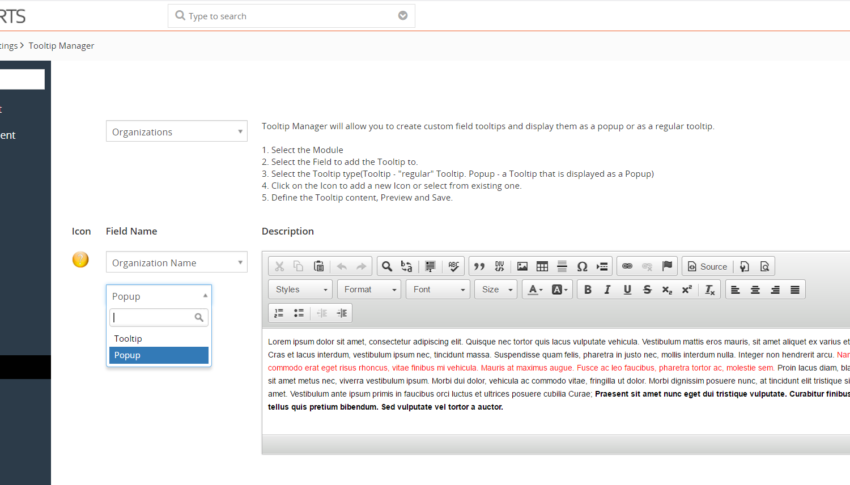Open the text color picker
This screenshot has width=850, height=485.
click(x=535, y=289)
